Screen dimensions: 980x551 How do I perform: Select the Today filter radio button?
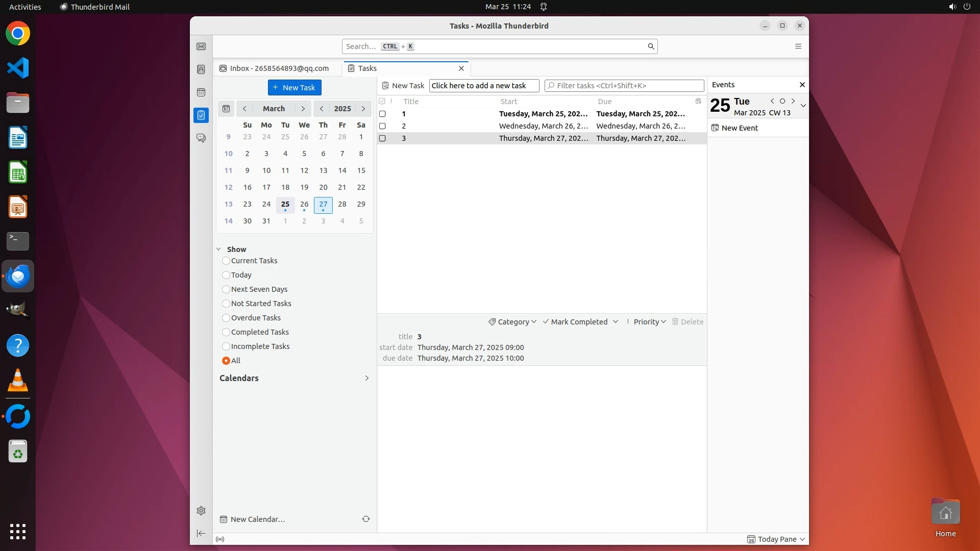226,275
